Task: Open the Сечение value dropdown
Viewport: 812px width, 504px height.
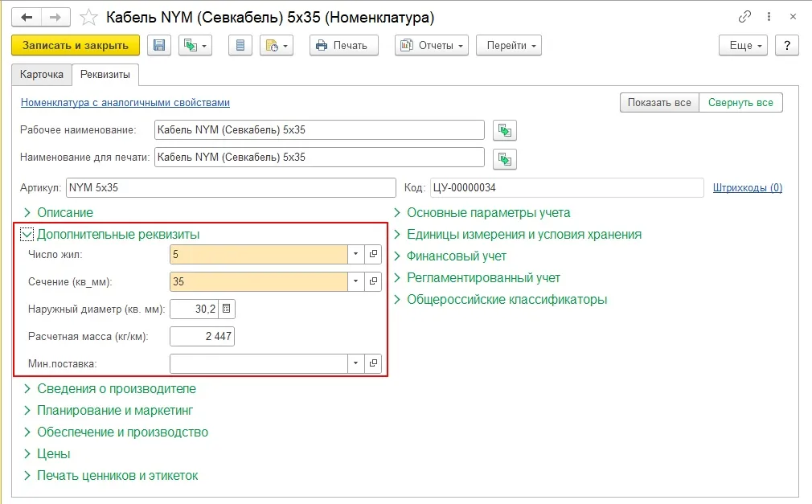Action: click(x=356, y=282)
